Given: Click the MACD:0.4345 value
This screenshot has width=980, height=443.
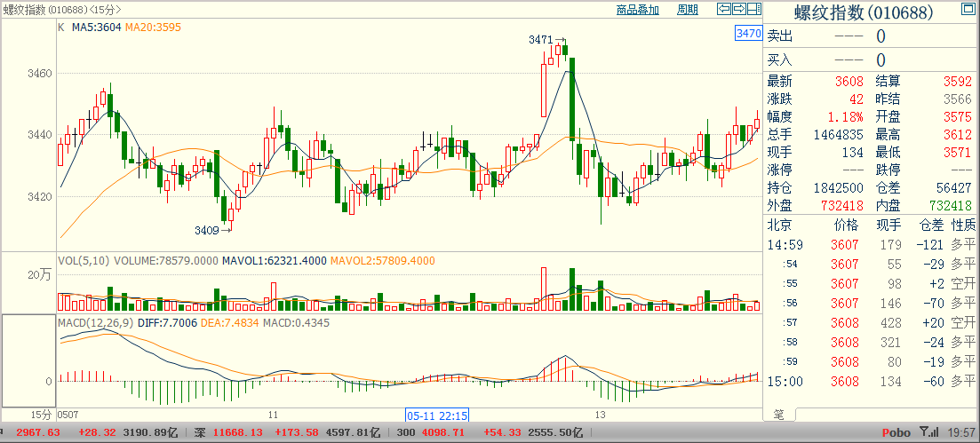Looking at the screenshot, I should click(x=296, y=323).
